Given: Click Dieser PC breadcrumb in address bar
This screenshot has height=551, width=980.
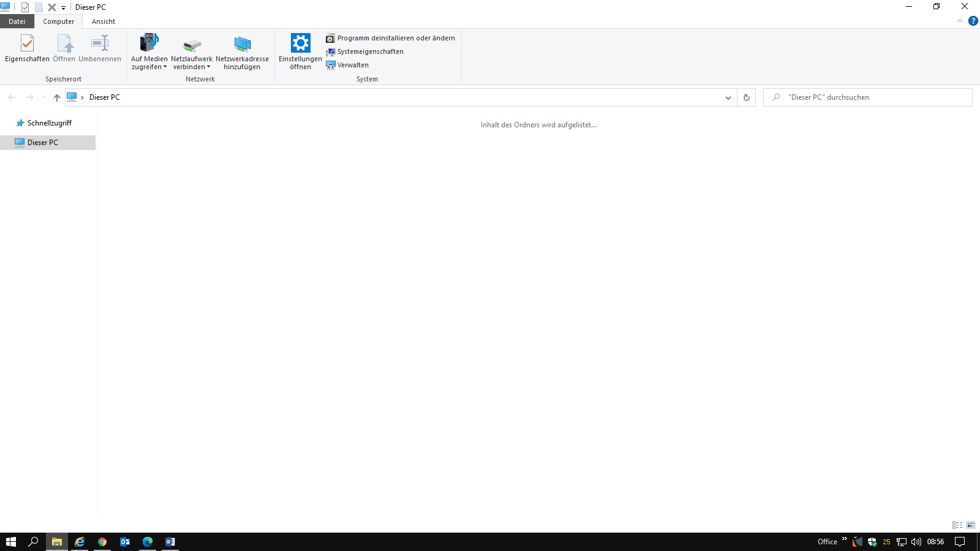Looking at the screenshot, I should click(x=105, y=97).
